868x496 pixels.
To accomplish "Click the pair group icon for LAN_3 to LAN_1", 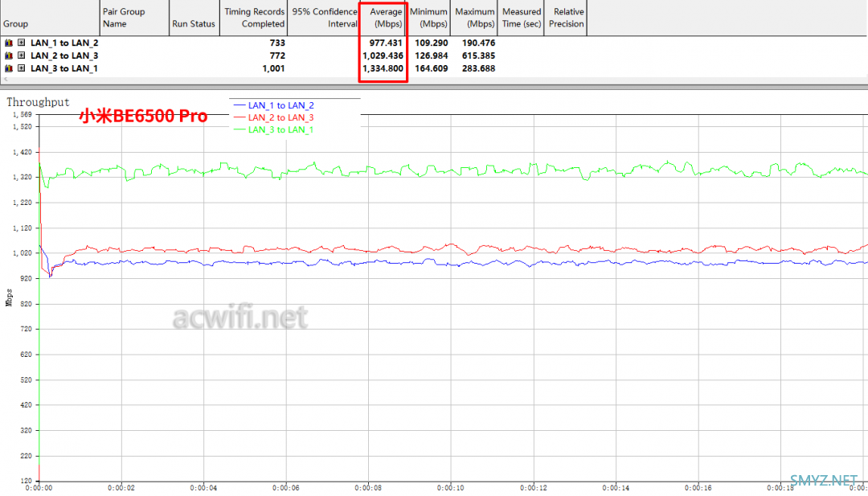I will (8, 68).
